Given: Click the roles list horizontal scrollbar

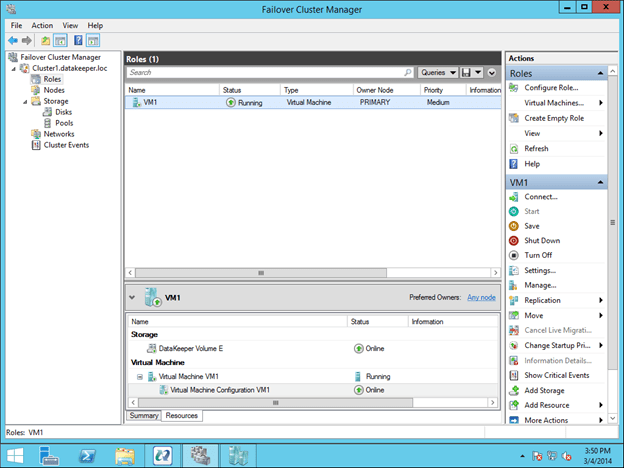Looking at the screenshot, I should coord(261,272).
